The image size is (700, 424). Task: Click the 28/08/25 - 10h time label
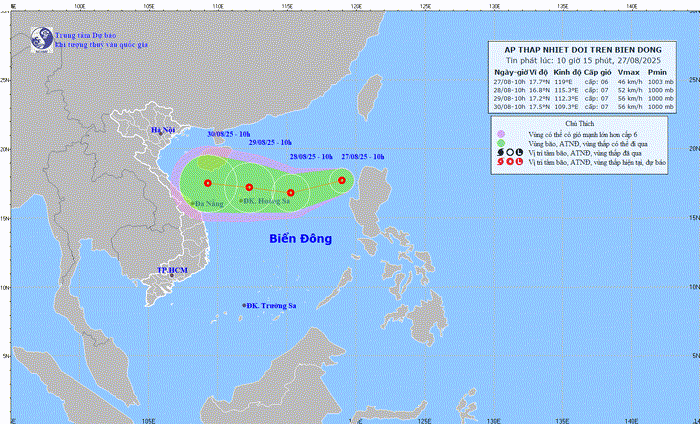(x=311, y=157)
